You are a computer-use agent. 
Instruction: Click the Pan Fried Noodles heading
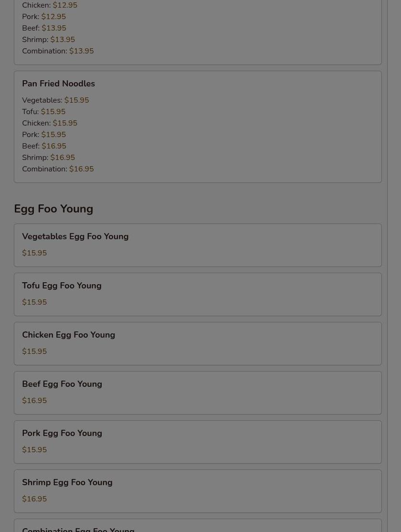pos(58,84)
